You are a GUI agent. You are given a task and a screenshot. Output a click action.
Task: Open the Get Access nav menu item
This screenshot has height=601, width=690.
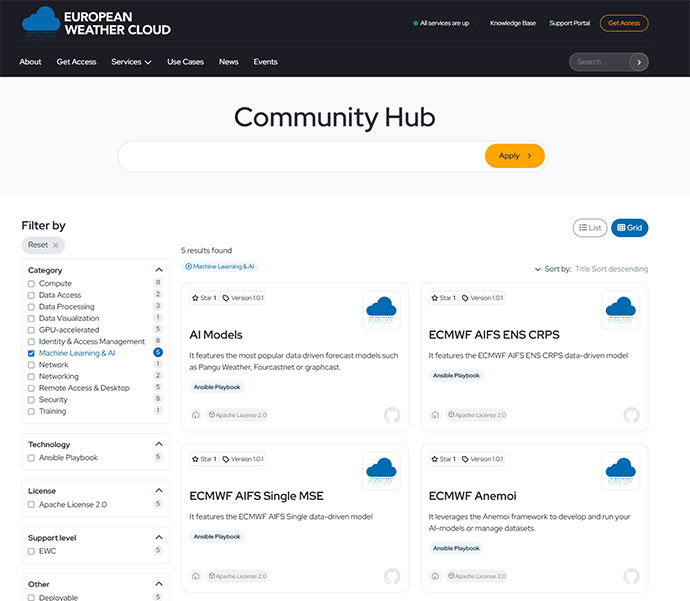click(x=76, y=62)
